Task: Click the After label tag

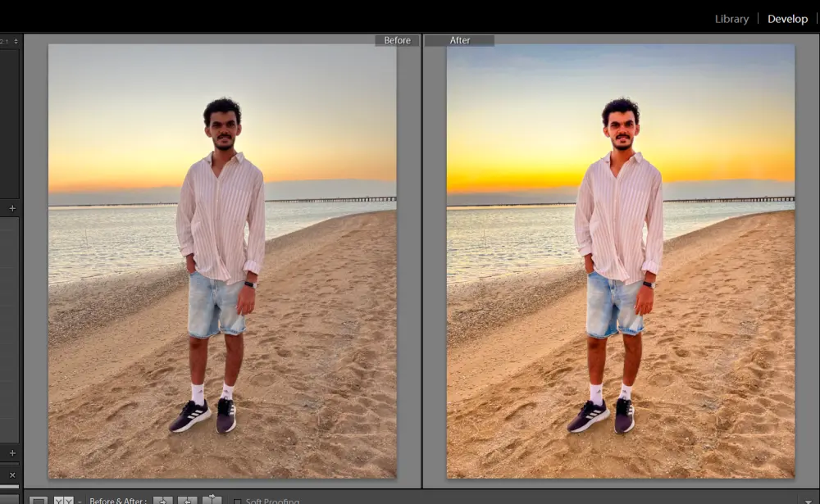Action: click(460, 40)
